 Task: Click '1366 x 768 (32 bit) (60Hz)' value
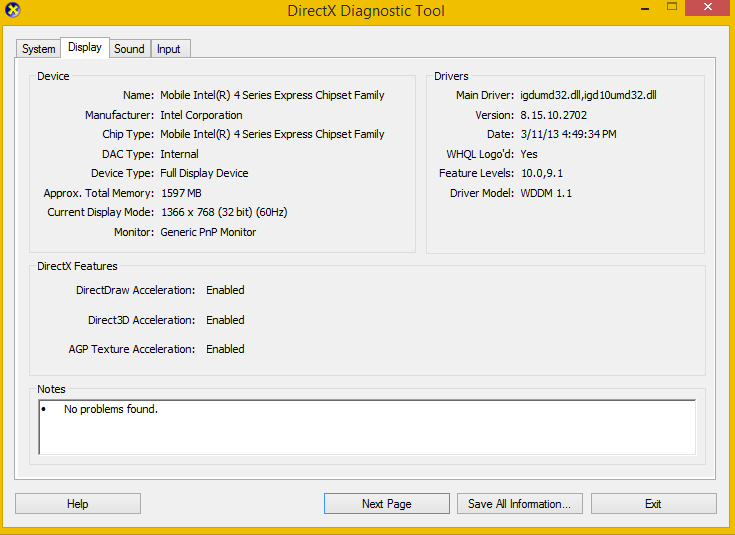[x=224, y=212]
